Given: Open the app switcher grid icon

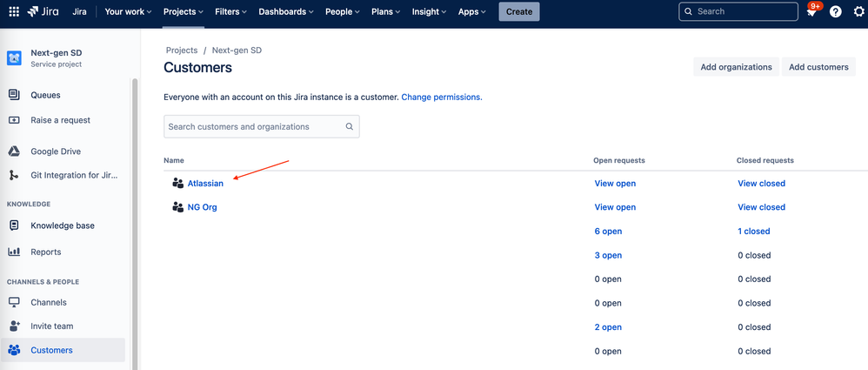Looking at the screenshot, I should (x=14, y=11).
